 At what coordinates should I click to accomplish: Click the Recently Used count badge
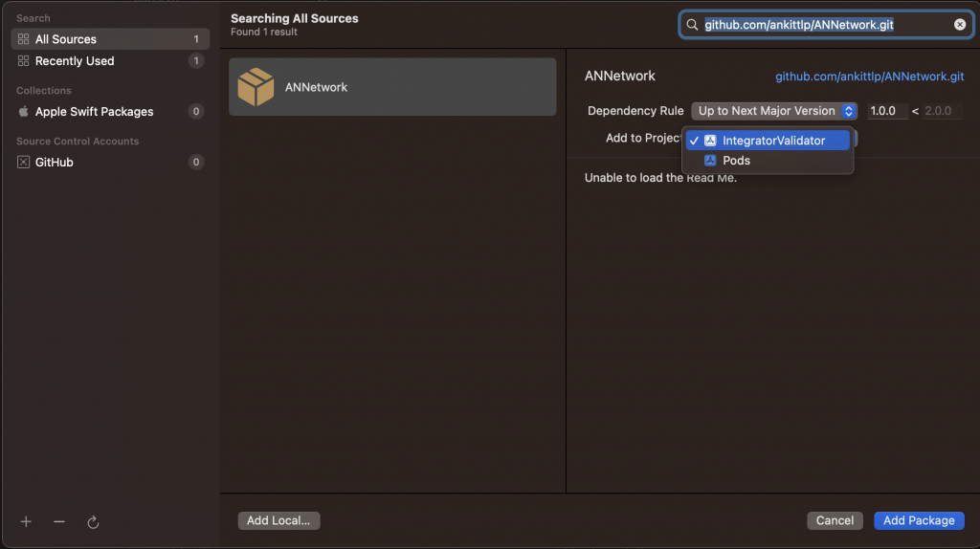tap(195, 60)
